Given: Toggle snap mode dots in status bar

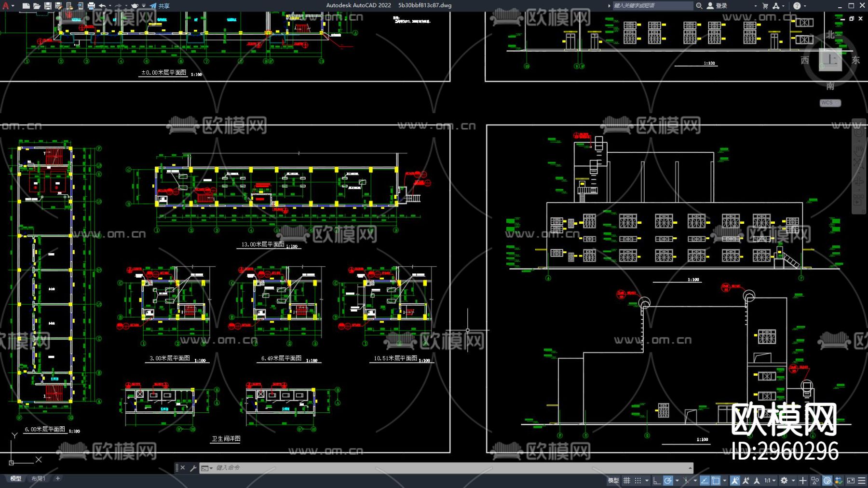Looking at the screenshot, I should (x=638, y=480).
